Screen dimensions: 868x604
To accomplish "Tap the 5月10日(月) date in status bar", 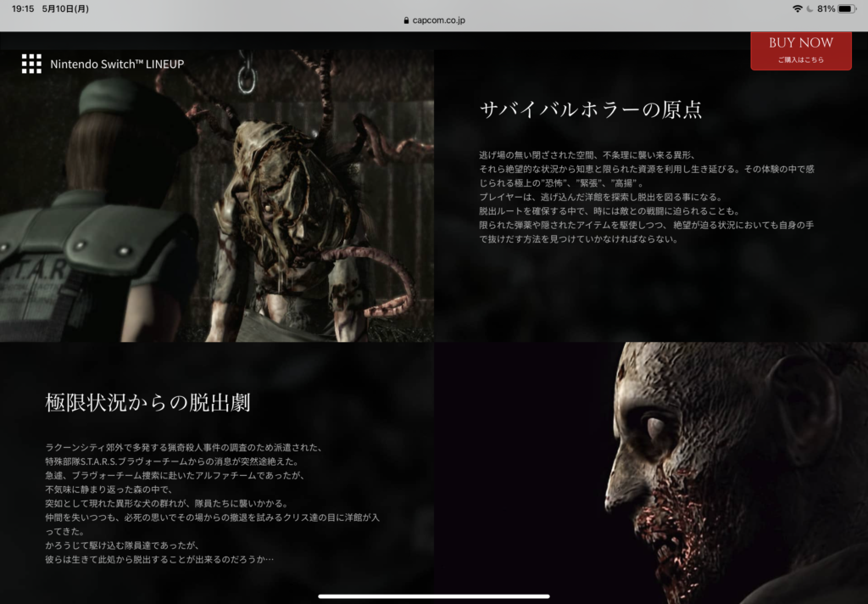I will click(64, 8).
